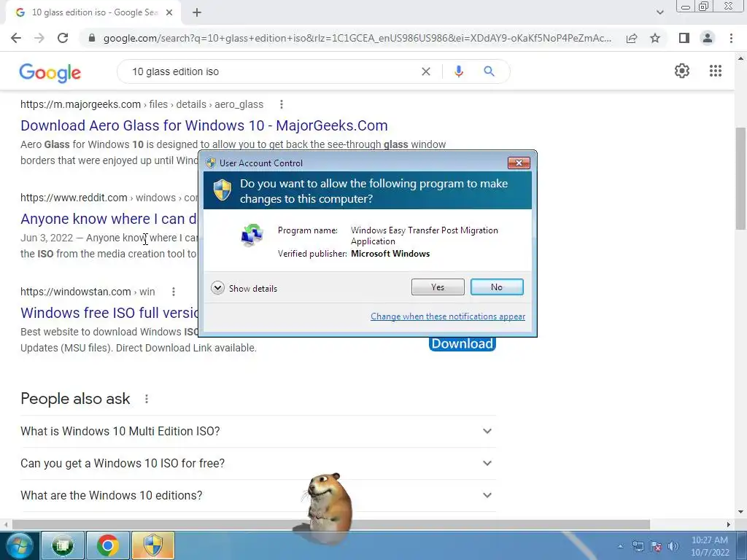Click the 'https://m.majorgeeks.com' breadcrumb text

coord(80,104)
